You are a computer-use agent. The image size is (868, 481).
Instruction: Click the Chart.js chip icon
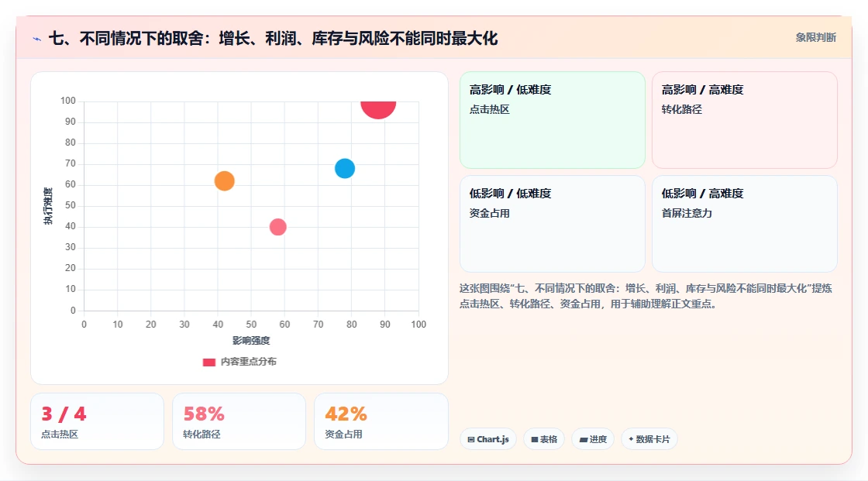pyautogui.click(x=471, y=439)
